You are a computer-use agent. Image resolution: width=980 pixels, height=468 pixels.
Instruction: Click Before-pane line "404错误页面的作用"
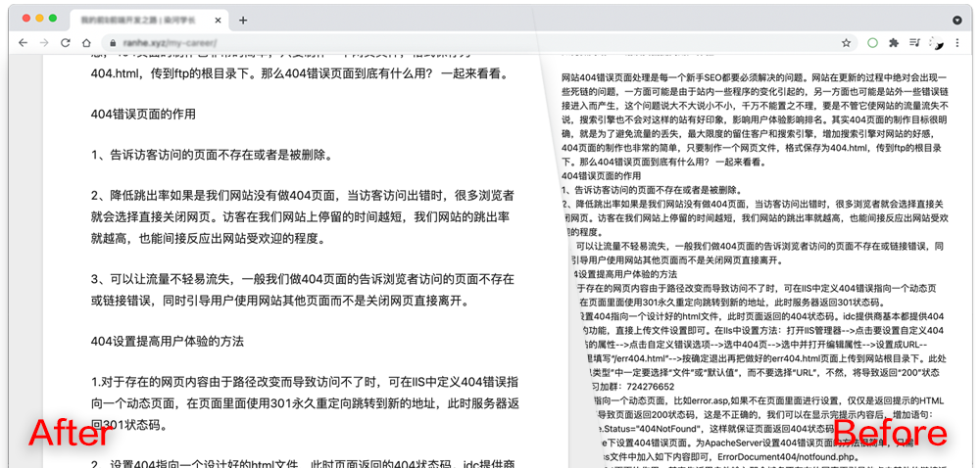pos(602,176)
